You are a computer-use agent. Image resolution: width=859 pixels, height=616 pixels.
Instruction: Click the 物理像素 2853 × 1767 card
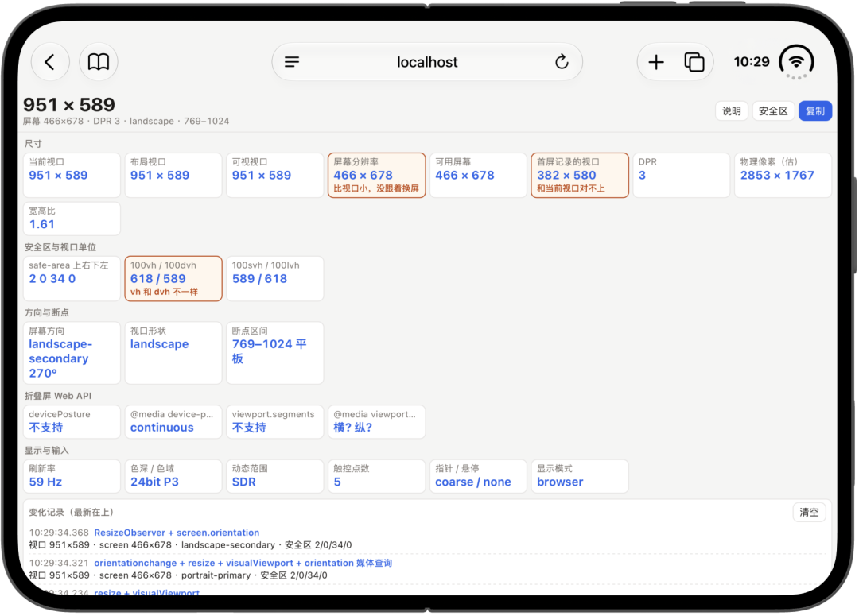783,175
